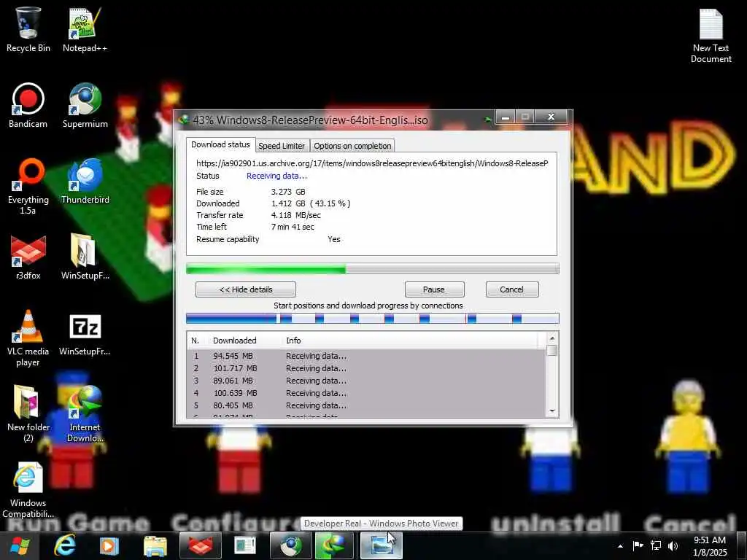747x560 pixels.
Task: Pause the download
Action: point(434,289)
